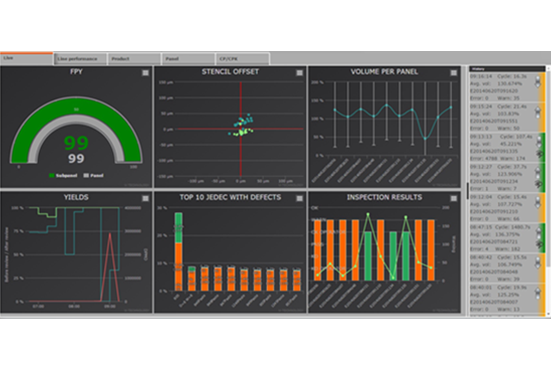Image resolution: width=551 pixels, height=370 pixels.
Task: Switch to the Panel tab
Action: pos(189,59)
